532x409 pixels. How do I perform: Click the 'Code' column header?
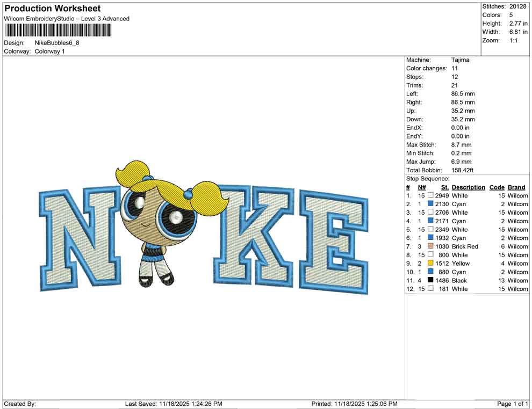pyautogui.click(x=497, y=187)
